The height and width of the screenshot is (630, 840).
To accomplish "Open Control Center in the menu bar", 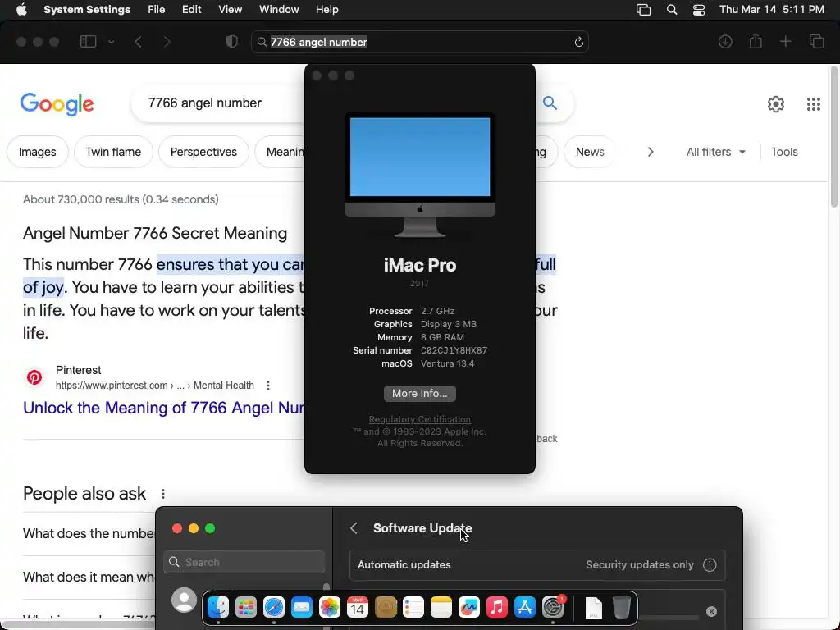I will [x=699, y=10].
